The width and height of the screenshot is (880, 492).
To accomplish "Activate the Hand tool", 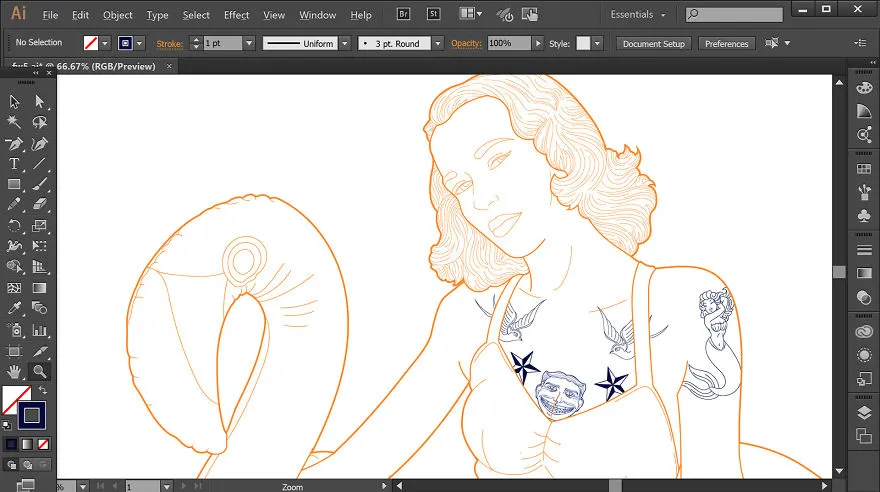I will point(14,371).
